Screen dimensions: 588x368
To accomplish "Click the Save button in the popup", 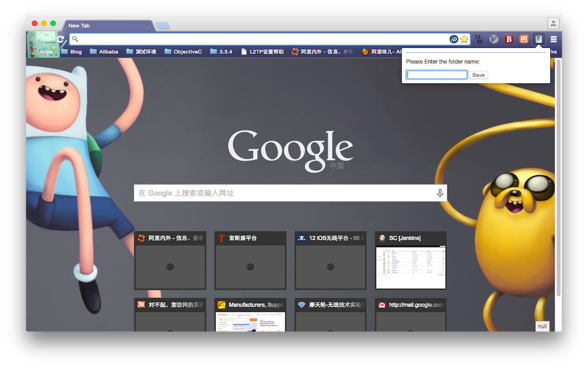I will pyautogui.click(x=478, y=75).
